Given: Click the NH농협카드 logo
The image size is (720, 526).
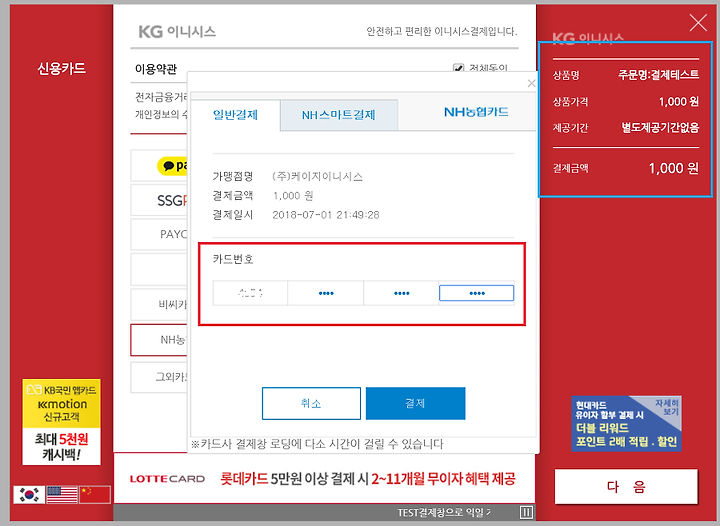Looking at the screenshot, I should 476,112.
